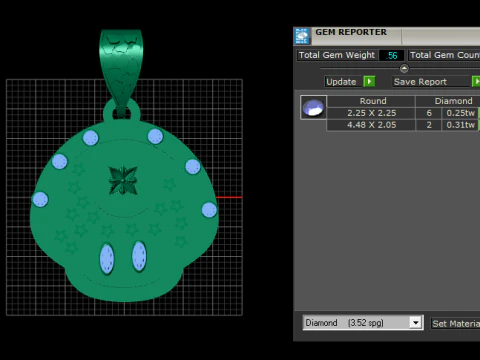Click the quantity 2 cell
The width and height of the screenshot is (480, 360).
click(429, 125)
